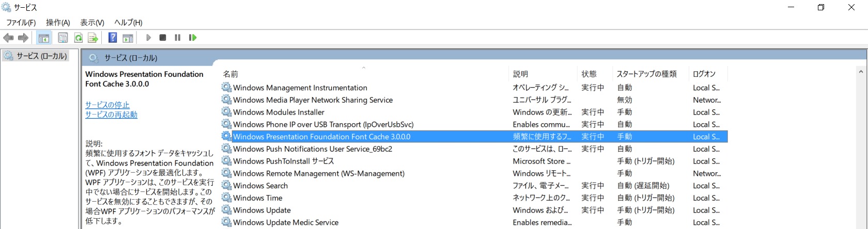Image resolution: width=868 pixels, height=229 pixels.
Task: Click the Export List toolbar icon
Action: tap(93, 38)
